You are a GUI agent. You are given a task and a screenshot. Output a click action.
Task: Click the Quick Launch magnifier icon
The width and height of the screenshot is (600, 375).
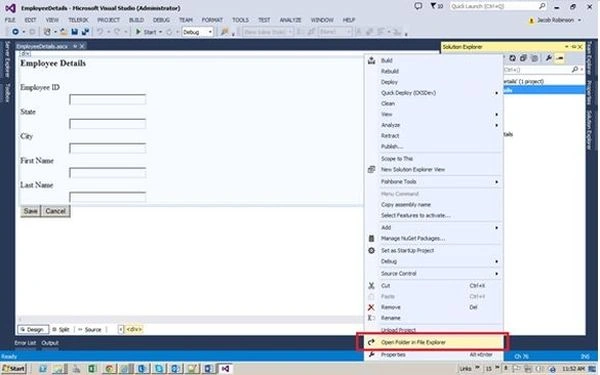(542, 7)
